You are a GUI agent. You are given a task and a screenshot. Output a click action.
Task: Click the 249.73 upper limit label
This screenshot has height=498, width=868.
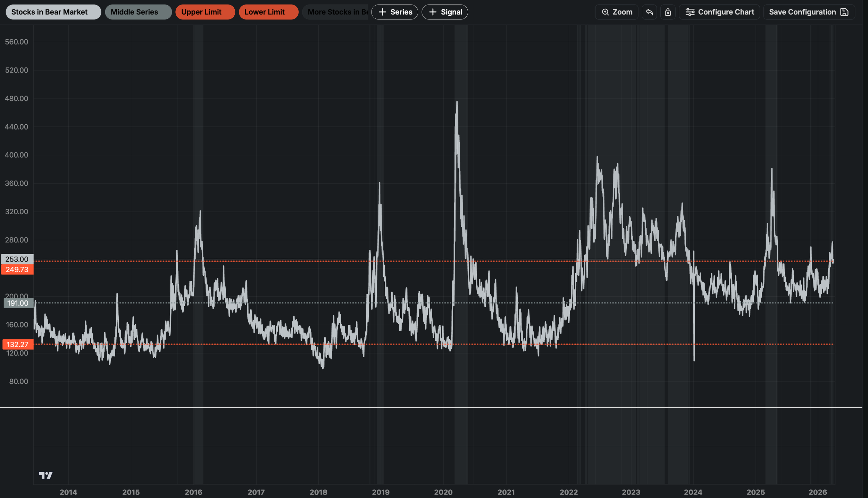pyautogui.click(x=17, y=269)
